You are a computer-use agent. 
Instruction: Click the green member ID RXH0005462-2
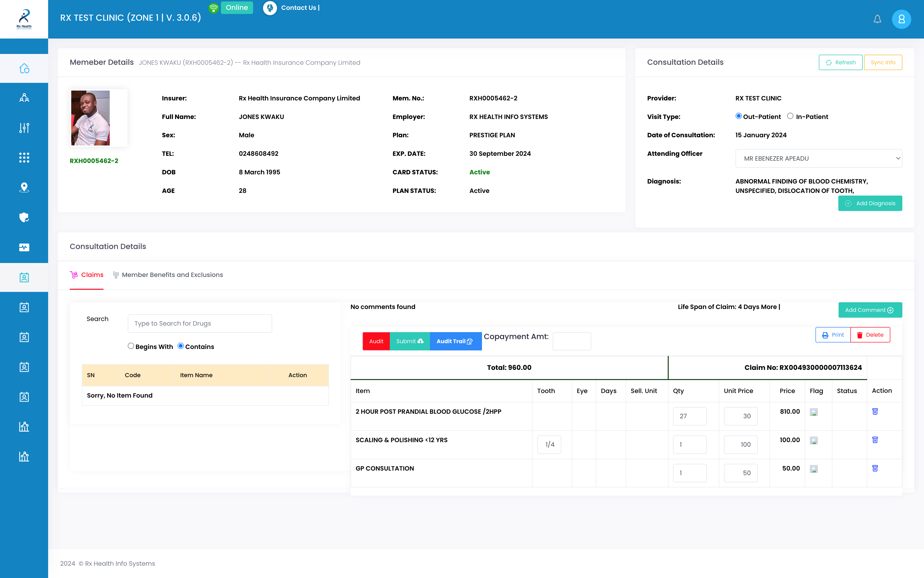(94, 161)
